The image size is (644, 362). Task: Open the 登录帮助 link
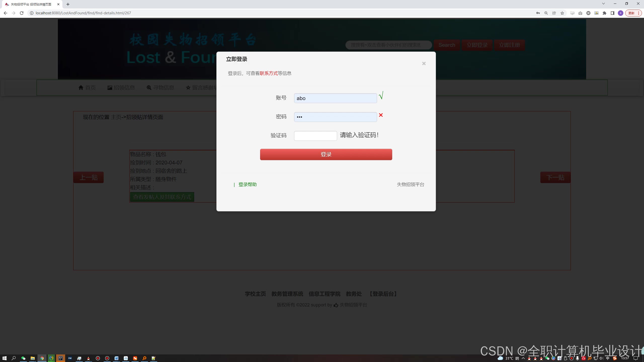coord(247,185)
